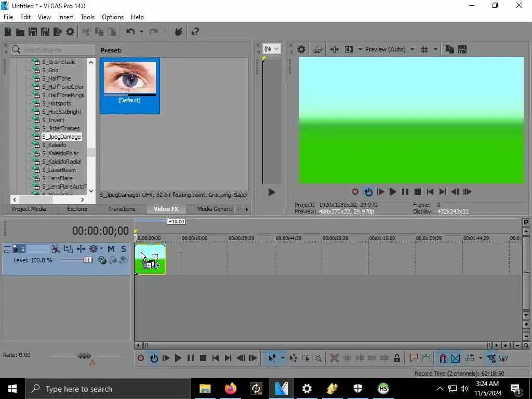Image resolution: width=532 pixels, height=399 pixels.
Task: Select the Envelope edit tool icon
Action: (293, 358)
